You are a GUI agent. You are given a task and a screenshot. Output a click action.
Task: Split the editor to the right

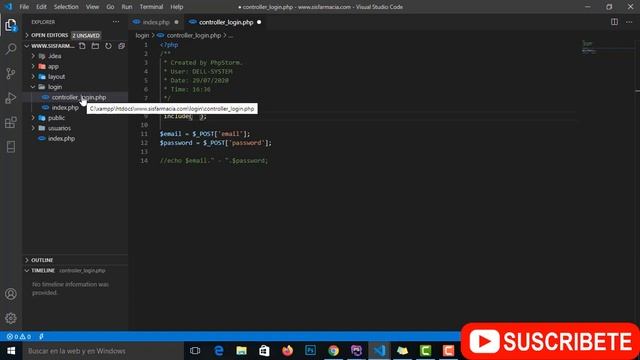coord(614,22)
